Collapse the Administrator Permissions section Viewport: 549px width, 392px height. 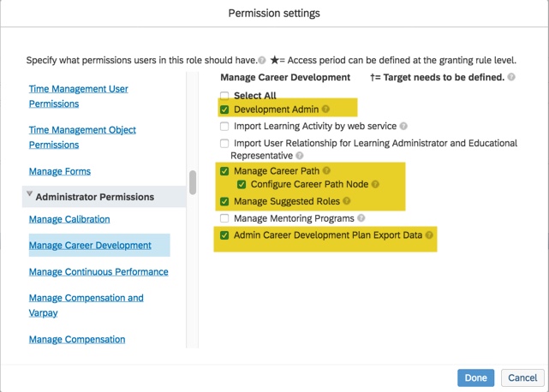click(30, 195)
